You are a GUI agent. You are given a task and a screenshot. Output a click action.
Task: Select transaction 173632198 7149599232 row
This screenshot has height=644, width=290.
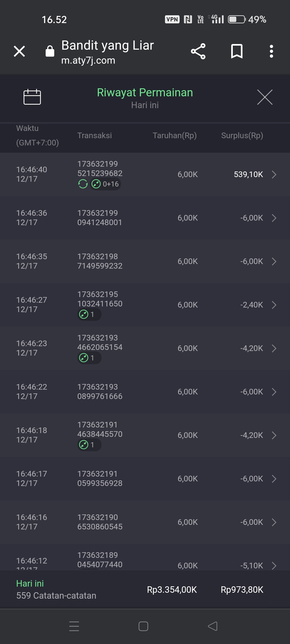click(x=100, y=261)
